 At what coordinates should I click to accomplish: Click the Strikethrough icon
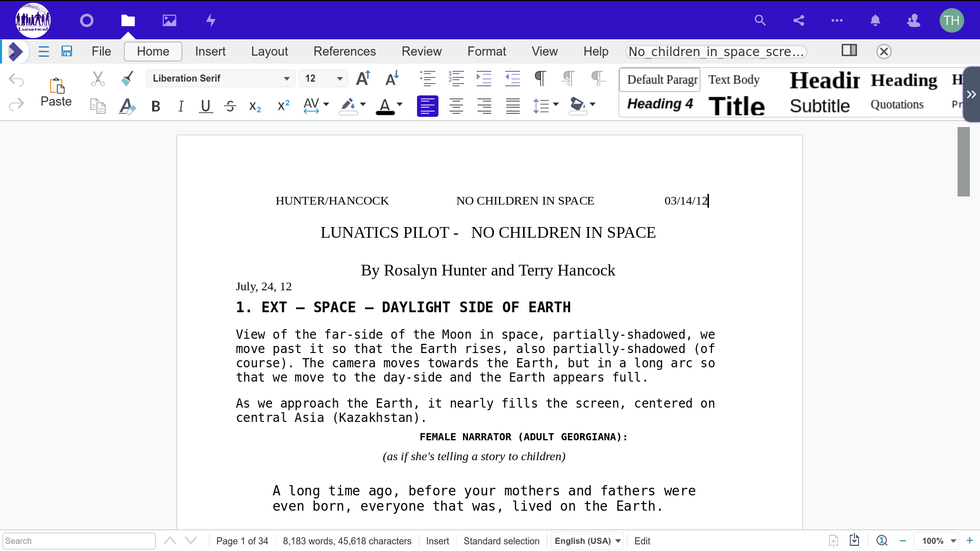230,106
